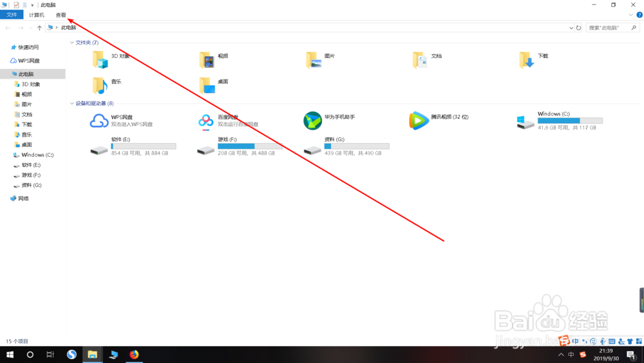Refresh the current folder view
Image resolution: width=644 pixels, height=363 pixels.
(x=579, y=28)
